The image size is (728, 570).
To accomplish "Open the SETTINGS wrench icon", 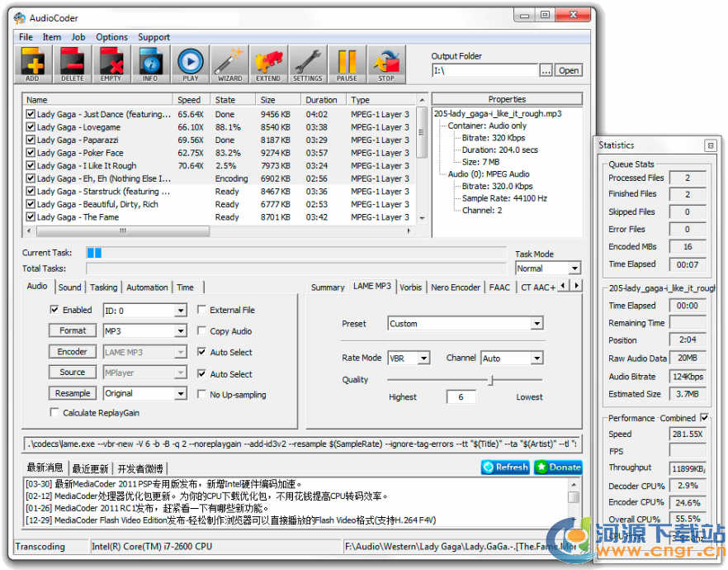I will (307, 64).
